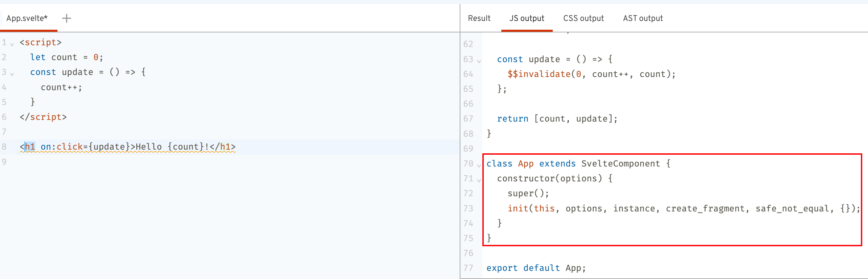This screenshot has height=279, width=868.
Task: Open the AST output tab
Action: 643,18
